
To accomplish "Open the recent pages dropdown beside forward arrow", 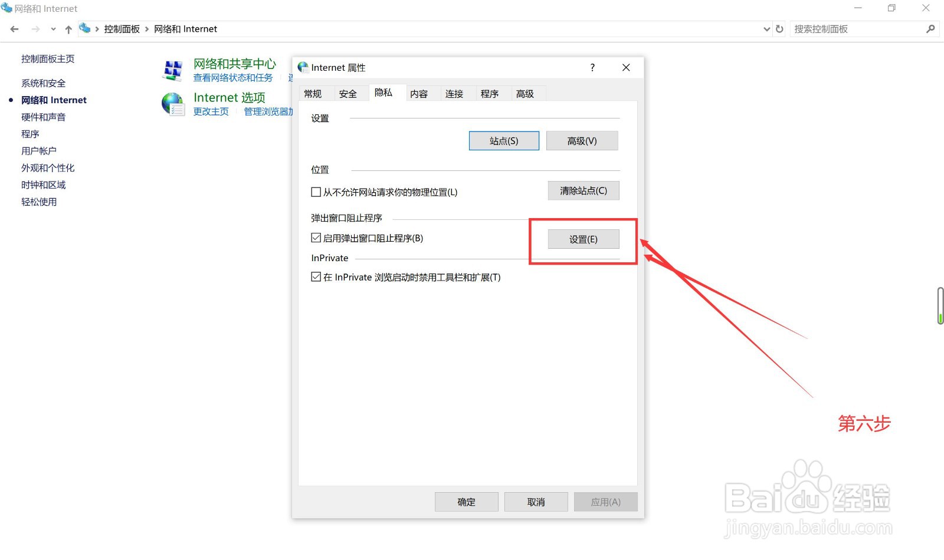I will point(53,28).
